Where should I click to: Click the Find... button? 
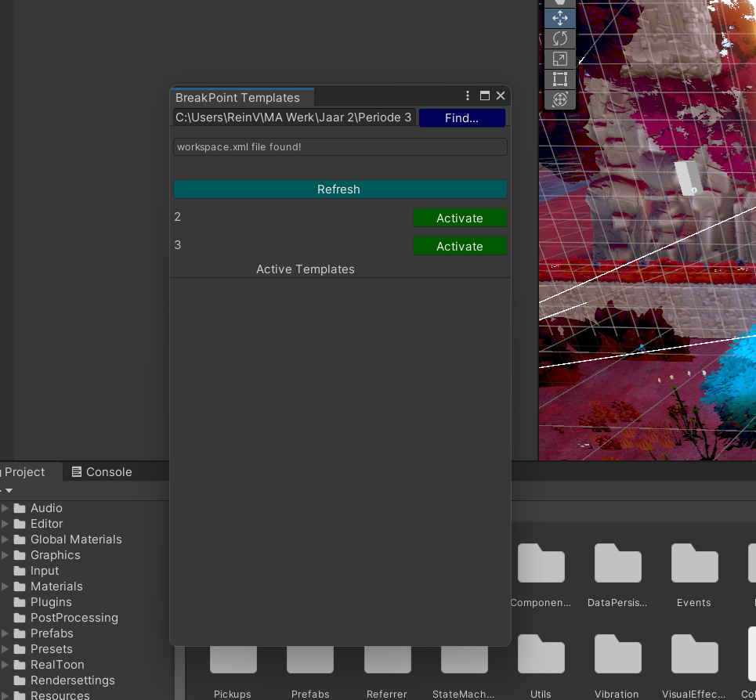pyautogui.click(x=462, y=117)
